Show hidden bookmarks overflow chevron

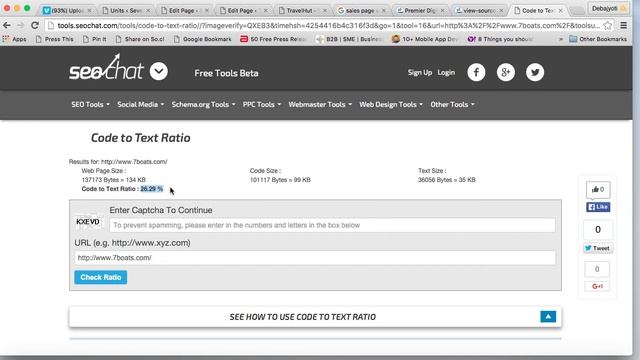(x=561, y=39)
